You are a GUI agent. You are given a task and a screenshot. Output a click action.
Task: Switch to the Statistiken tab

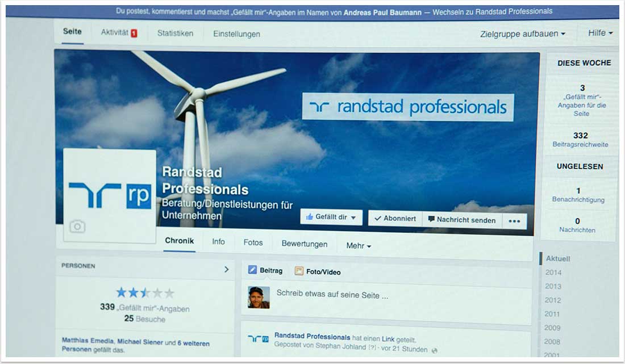pyautogui.click(x=175, y=34)
